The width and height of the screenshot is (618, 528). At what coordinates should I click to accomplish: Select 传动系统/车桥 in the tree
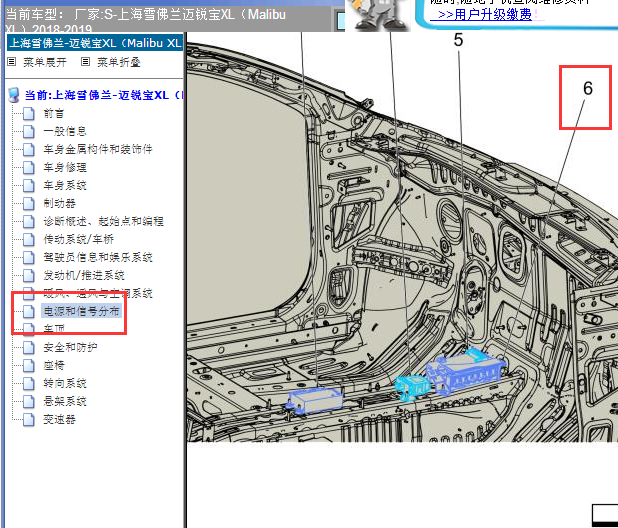(x=78, y=239)
